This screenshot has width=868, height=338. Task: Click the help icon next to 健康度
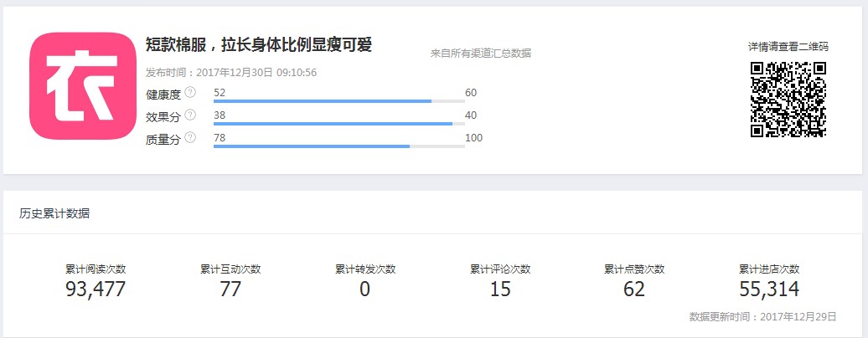[x=190, y=92]
